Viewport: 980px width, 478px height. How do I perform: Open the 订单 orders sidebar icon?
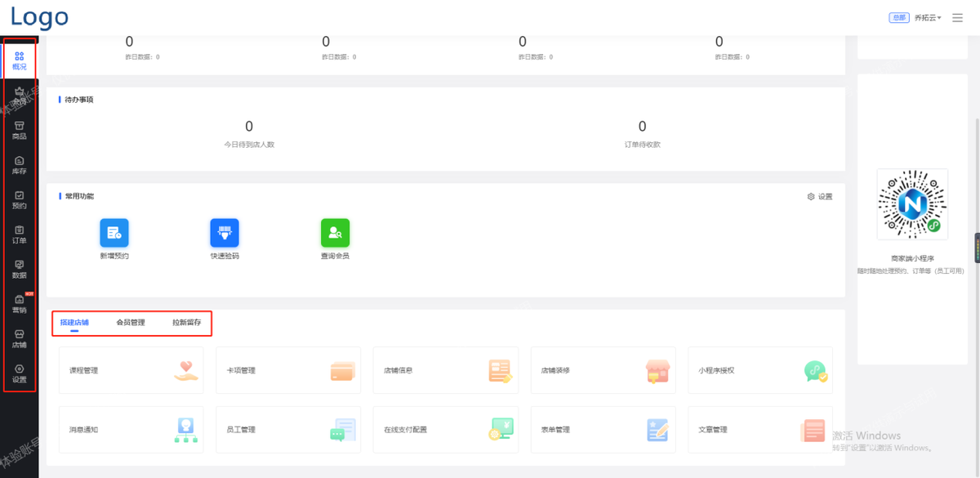click(20, 235)
